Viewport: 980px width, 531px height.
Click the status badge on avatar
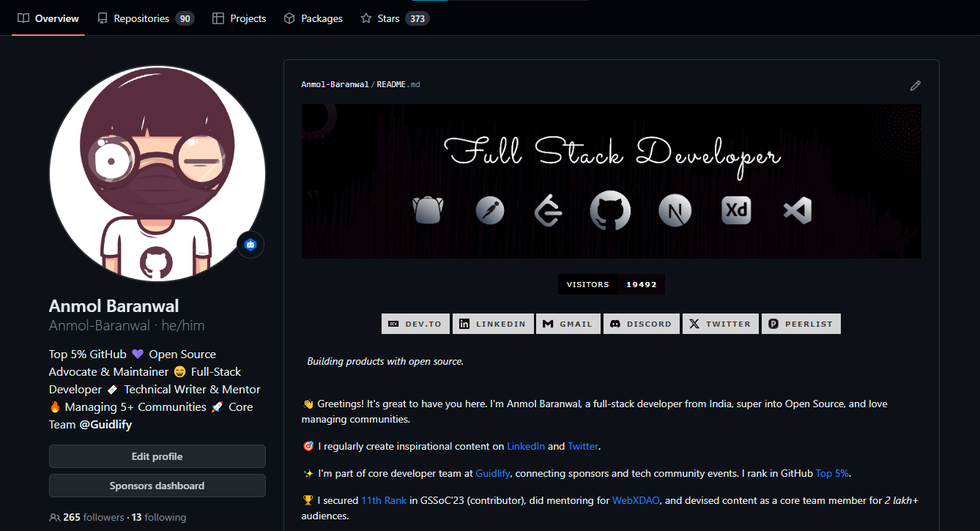point(250,245)
